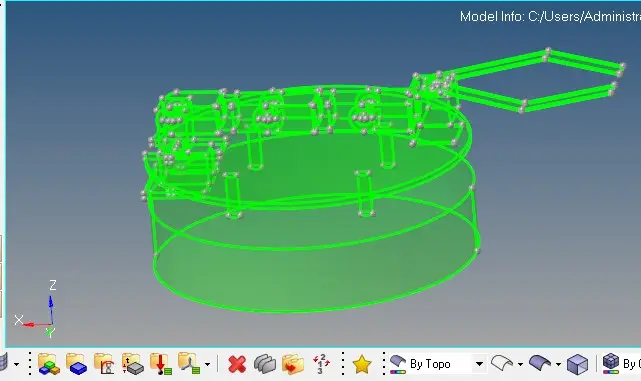
Task: Open the By Topo geometry color dropdown
Action: pyautogui.click(x=479, y=363)
